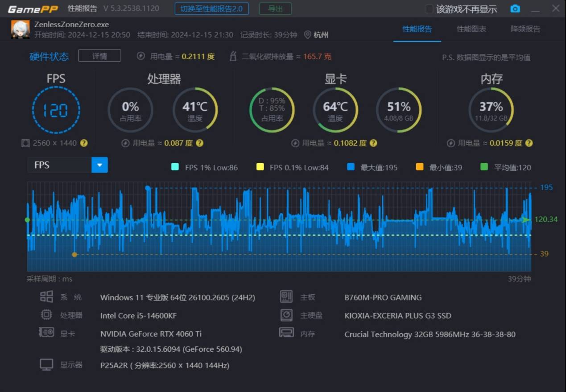Click the graphics card icon beside 显卡
Screen dimensions: 566x392
click(46, 333)
